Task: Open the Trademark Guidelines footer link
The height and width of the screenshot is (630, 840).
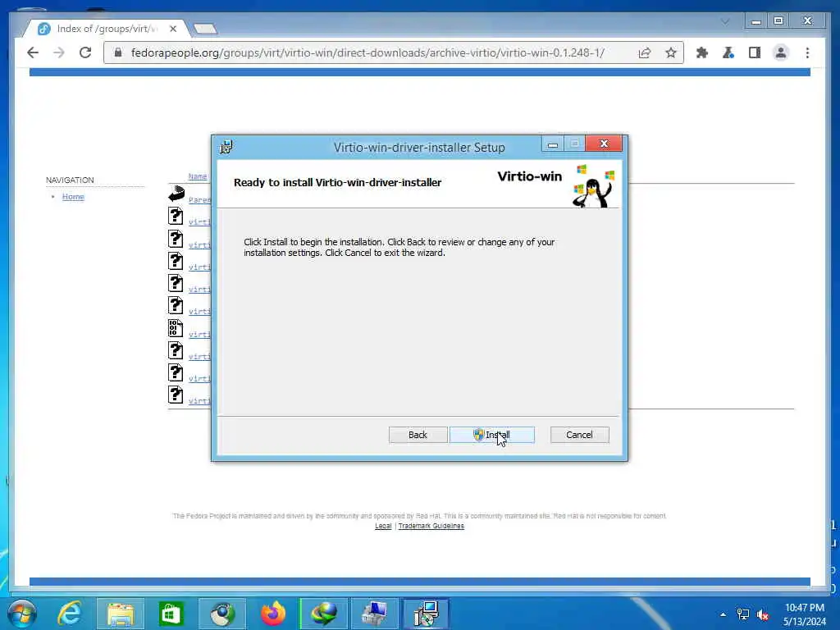Action: 431,526
